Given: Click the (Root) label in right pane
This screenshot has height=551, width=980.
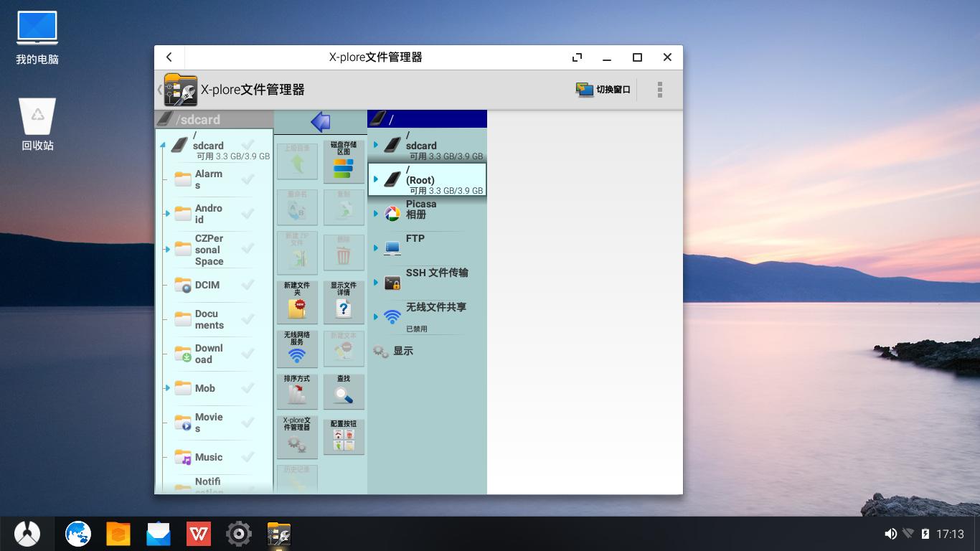Looking at the screenshot, I should [420, 180].
